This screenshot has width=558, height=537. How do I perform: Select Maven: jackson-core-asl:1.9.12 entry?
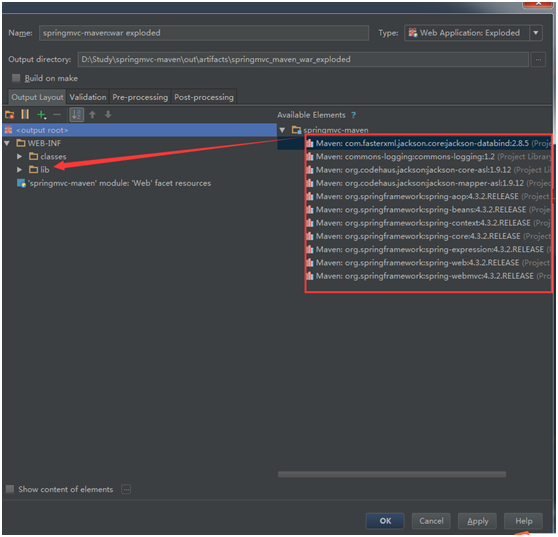click(x=428, y=170)
